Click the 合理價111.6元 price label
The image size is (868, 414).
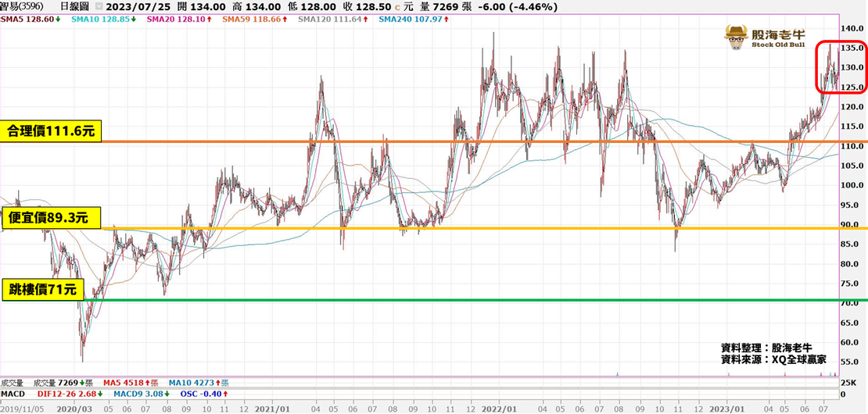click(52, 131)
